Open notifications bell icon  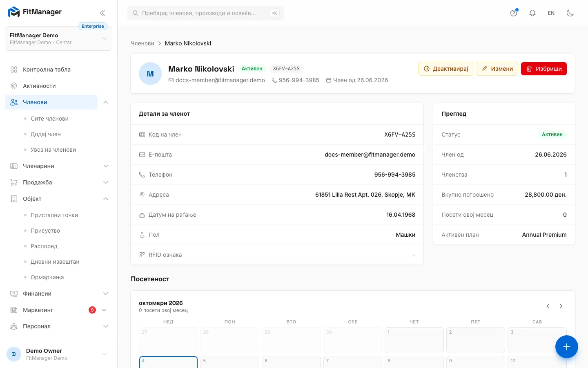click(x=532, y=13)
